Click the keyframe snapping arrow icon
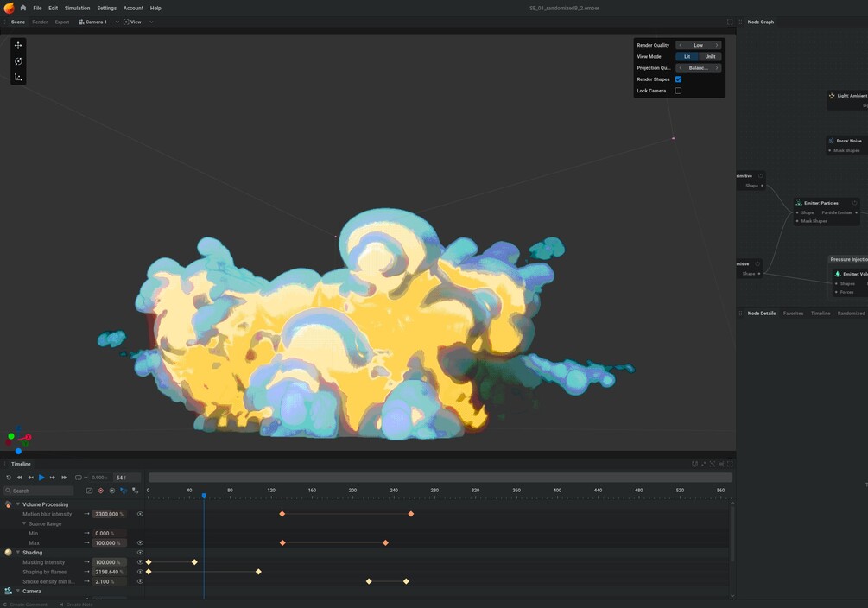868x608 pixels. click(x=135, y=491)
